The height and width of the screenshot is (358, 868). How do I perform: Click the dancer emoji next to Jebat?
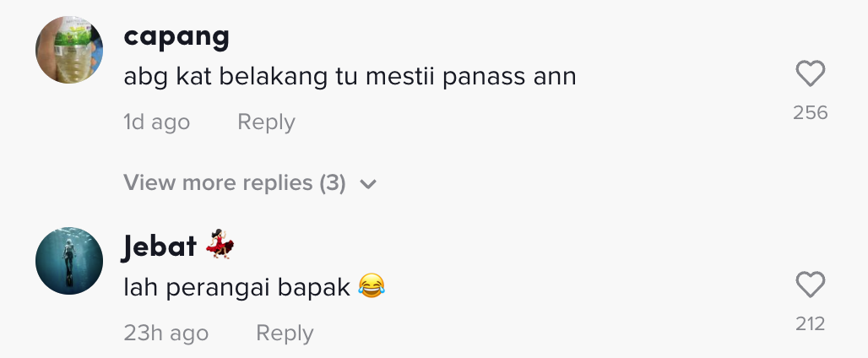pyautogui.click(x=220, y=245)
